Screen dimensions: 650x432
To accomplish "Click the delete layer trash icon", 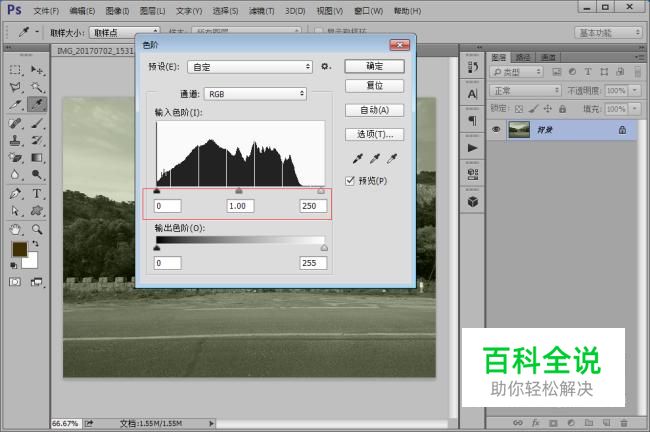I will [624, 423].
